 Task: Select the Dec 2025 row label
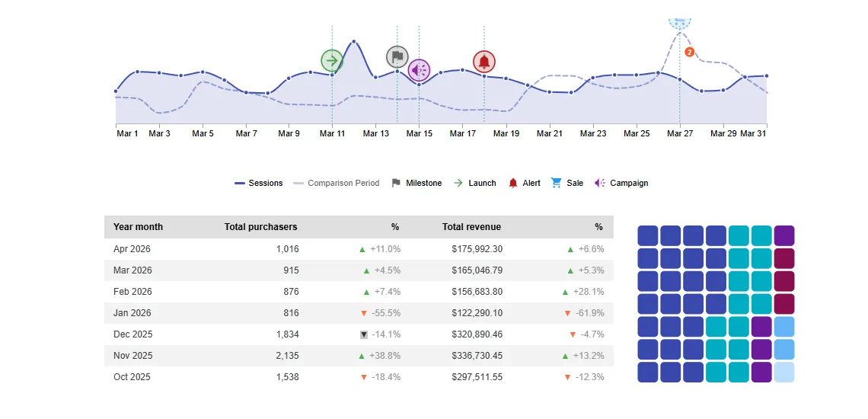pos(132,334)
